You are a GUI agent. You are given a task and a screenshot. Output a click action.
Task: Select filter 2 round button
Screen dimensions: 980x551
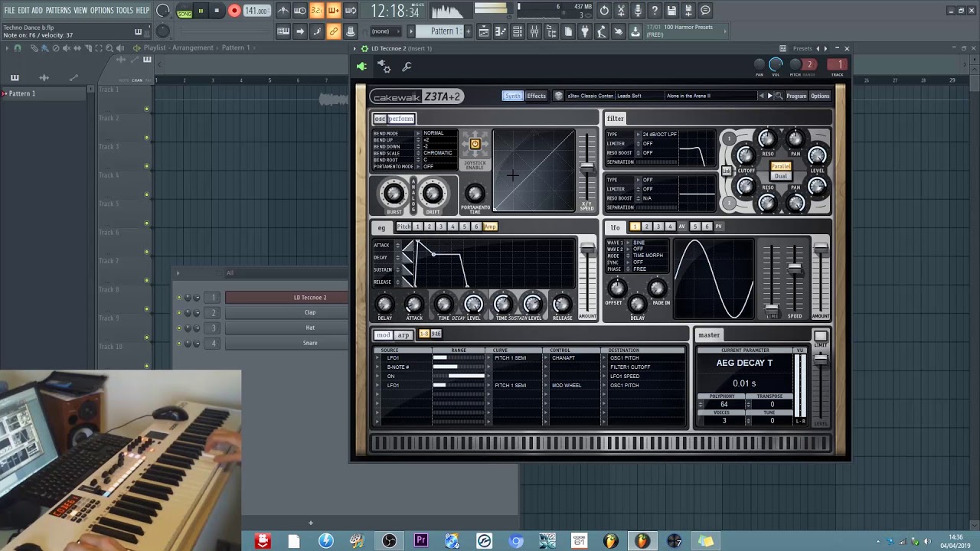[x=729, y=203]
